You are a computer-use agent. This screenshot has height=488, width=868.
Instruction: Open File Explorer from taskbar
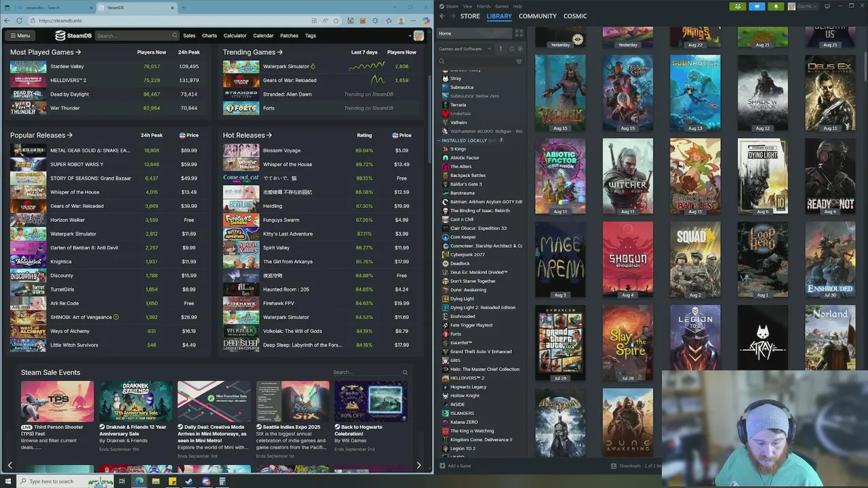tap(156, 481)
